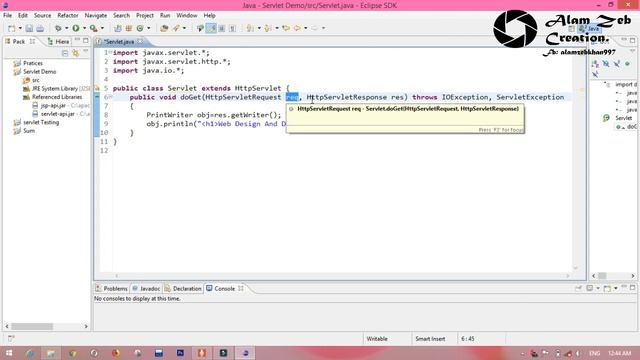Toggle Link with Editor in Package Explorer
Viewport: 640px width, 360px height.
click(76, 53)
